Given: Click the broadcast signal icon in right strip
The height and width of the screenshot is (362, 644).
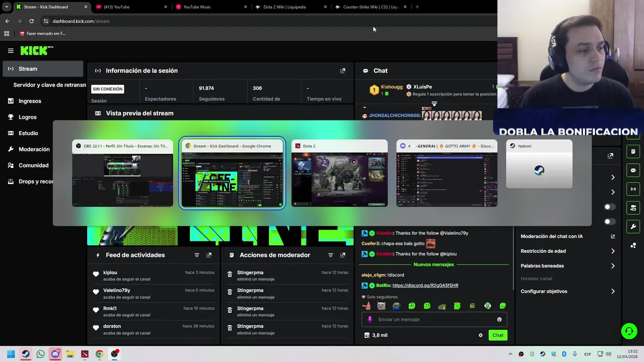Looking at the screenshot, I should tap(633, 189).
